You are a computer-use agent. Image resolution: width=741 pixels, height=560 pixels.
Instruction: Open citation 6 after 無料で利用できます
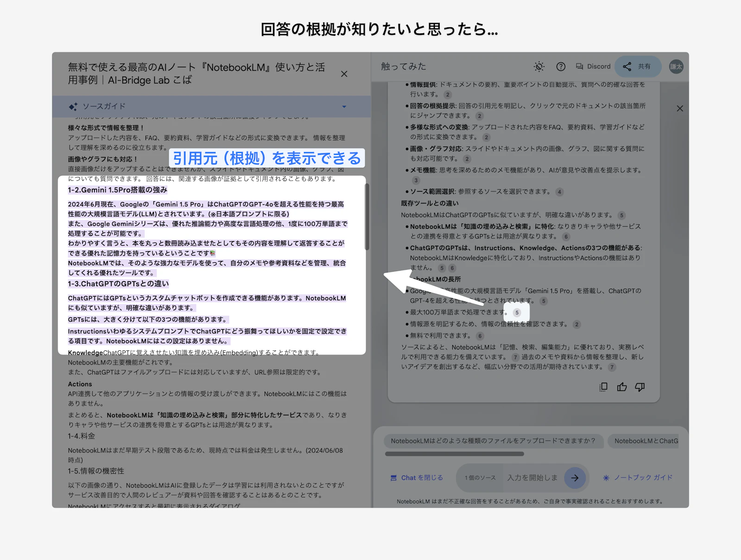(480, 336)
